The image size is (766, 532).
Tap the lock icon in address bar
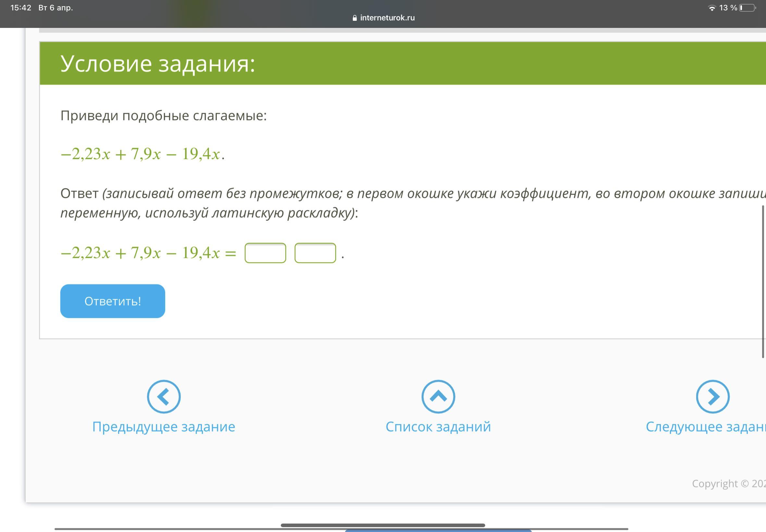[x=354, y=18]
